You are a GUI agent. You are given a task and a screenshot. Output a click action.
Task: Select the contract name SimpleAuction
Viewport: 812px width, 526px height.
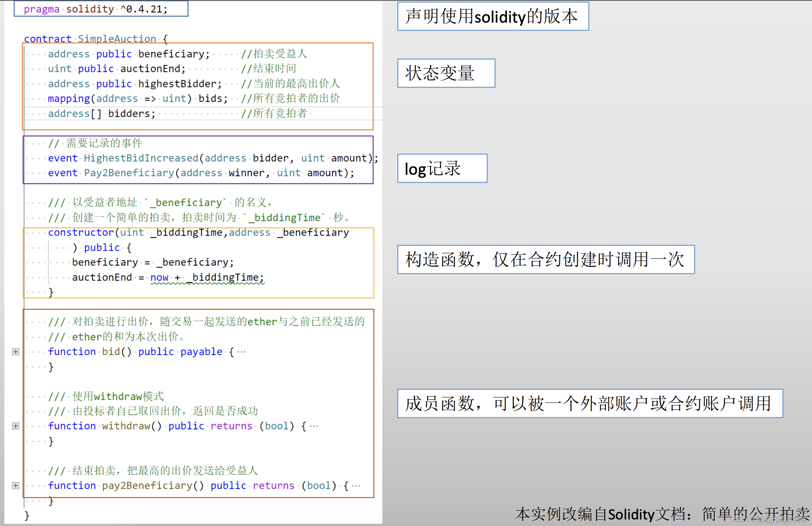point(117,39)
